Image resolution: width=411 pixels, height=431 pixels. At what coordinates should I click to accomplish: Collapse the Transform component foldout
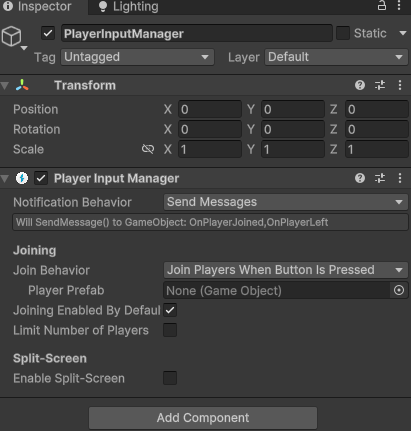5,86
